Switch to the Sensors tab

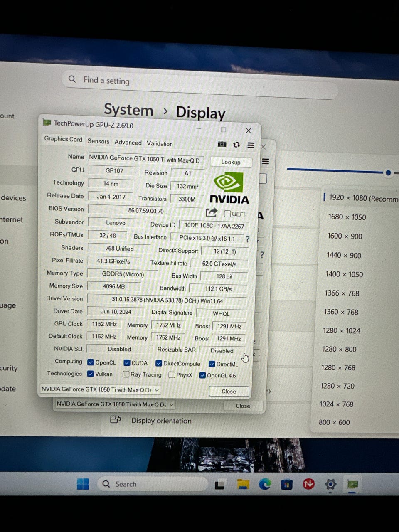(98, 141)
